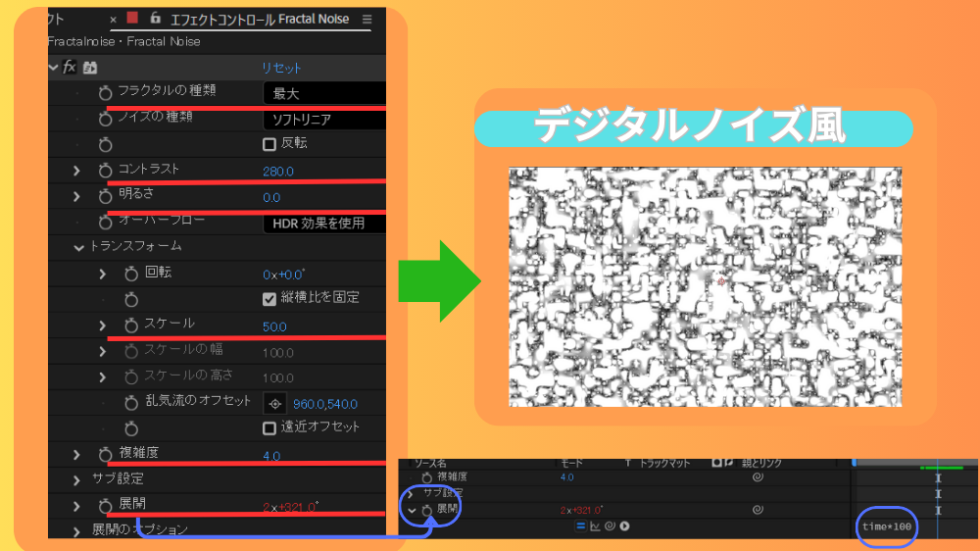The image size is (980, 551).
Task: Click the time*100 expression field
Action: pos(887,527)
